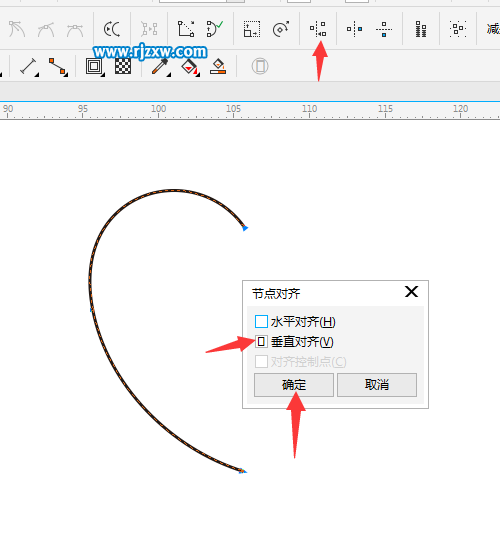Click the 对齐控制点(C) checkbox
The image size is (500, 548).
pyautogui.click(x=261, y=361)
